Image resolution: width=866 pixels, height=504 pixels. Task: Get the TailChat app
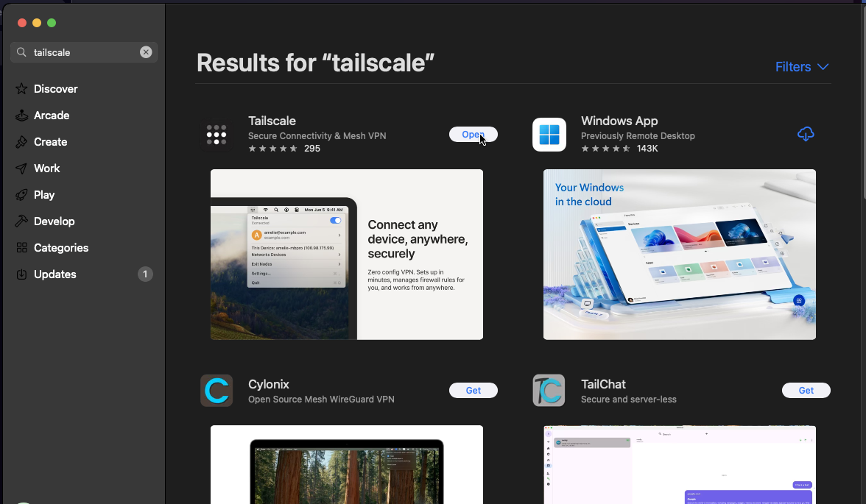[806, 390]
